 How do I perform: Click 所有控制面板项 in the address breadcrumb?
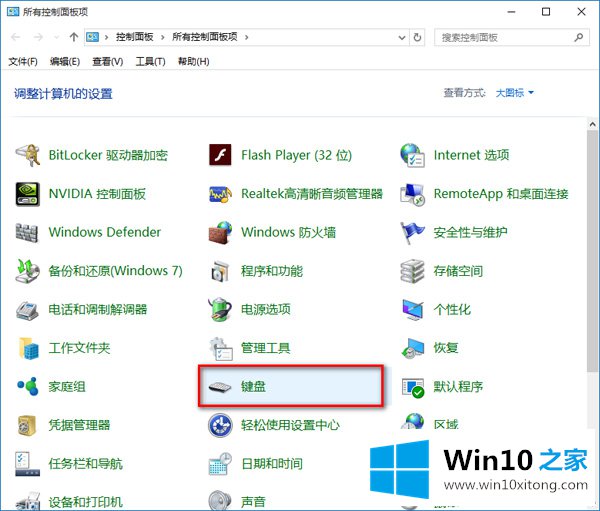click(205, 37)
